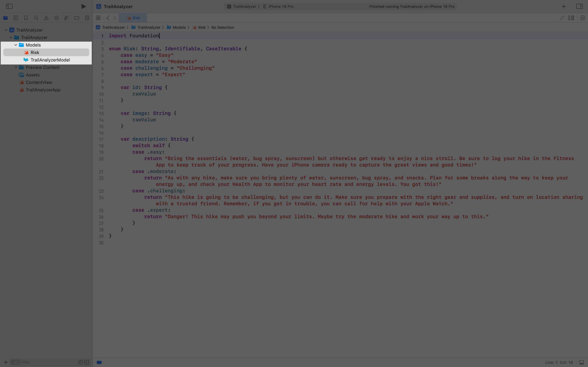This screenshot has height=367, width=588.
Task: Open the Source Control navigator
Action: 15,18
